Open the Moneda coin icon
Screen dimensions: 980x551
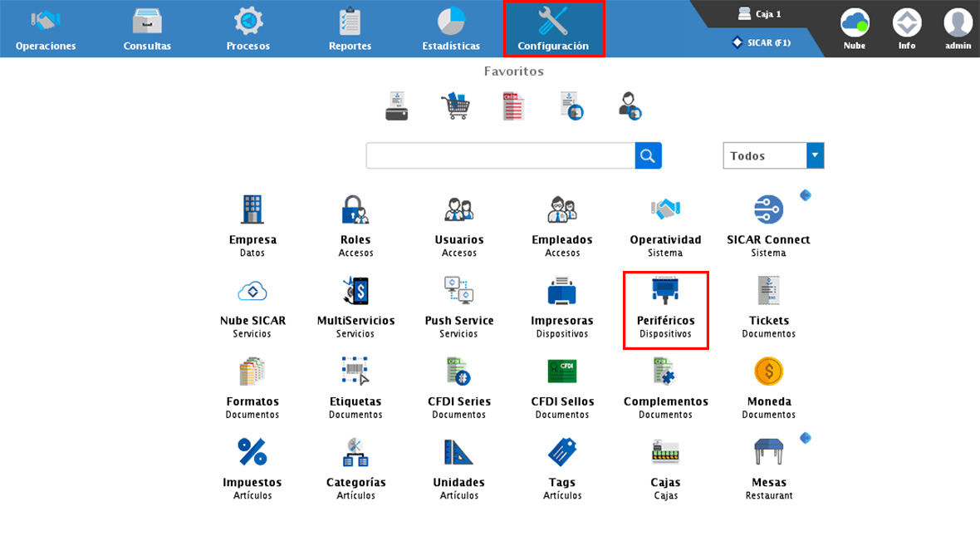coord(768,373)
